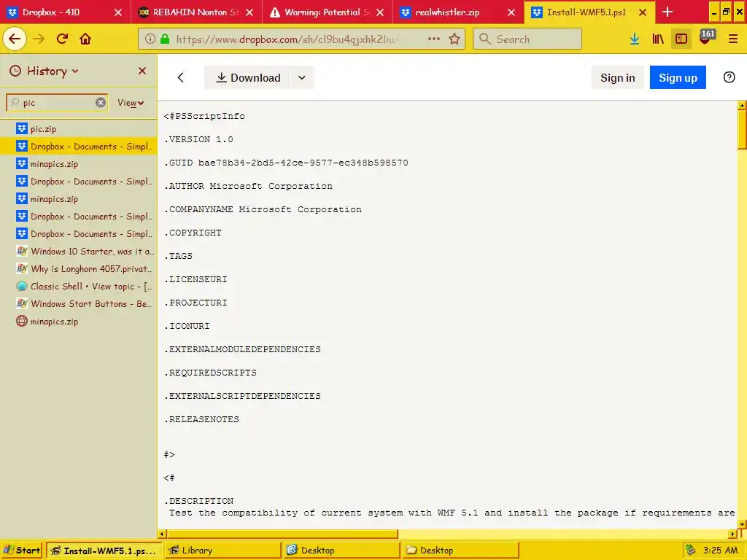The width and height of the screenshot is (747, 560).
Task: Close the 'Dropbox - 410' tab
Action: point(118,12)
